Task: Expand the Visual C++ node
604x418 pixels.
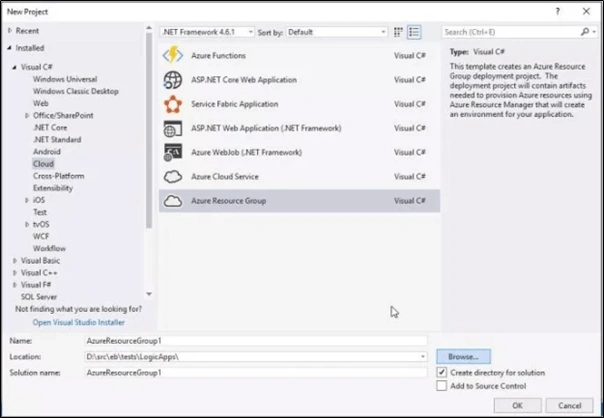Action: point(15,273)
